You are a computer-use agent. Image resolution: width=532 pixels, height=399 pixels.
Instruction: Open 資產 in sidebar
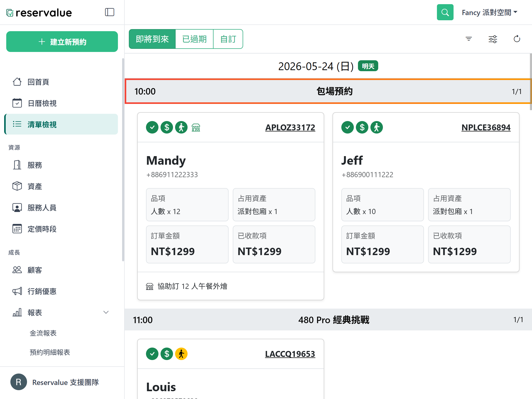(x=62, y=186)
